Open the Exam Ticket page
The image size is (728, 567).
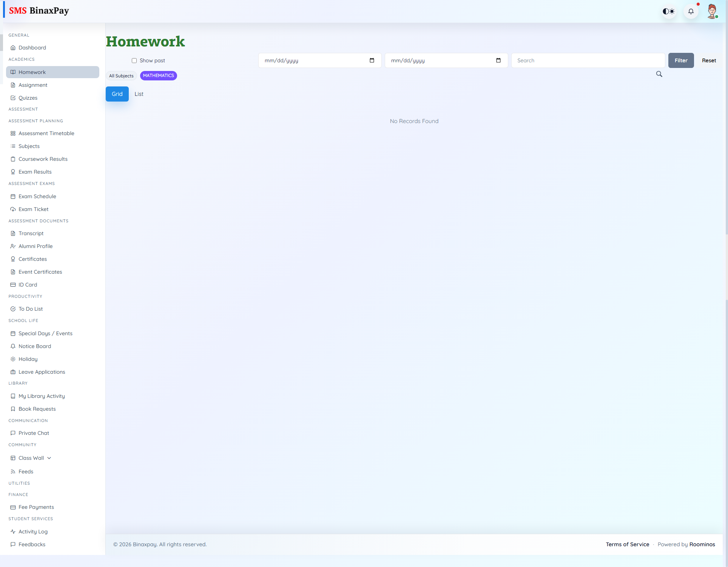coord(33,209)
